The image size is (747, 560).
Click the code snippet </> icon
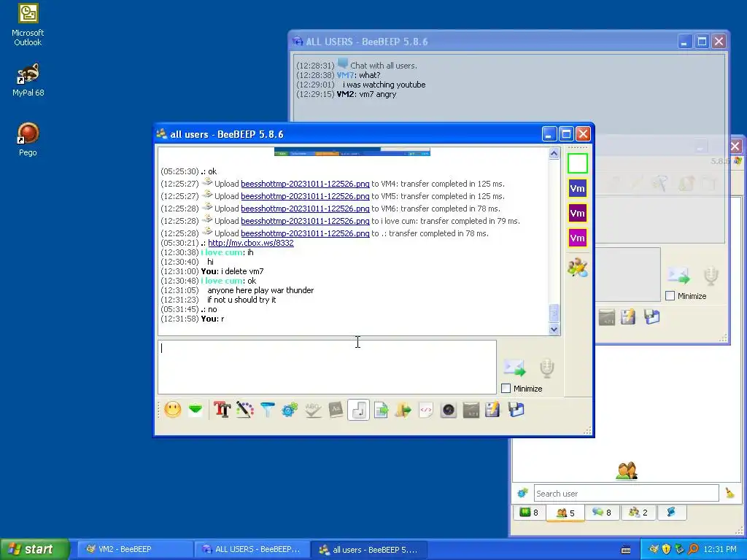click(425, 410)
